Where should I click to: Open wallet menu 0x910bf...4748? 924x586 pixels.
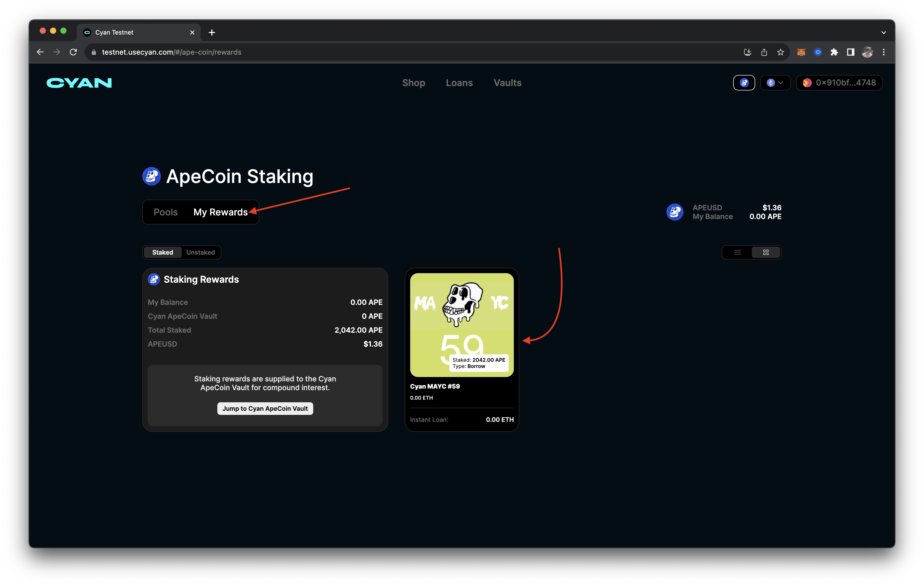[839, 83]
